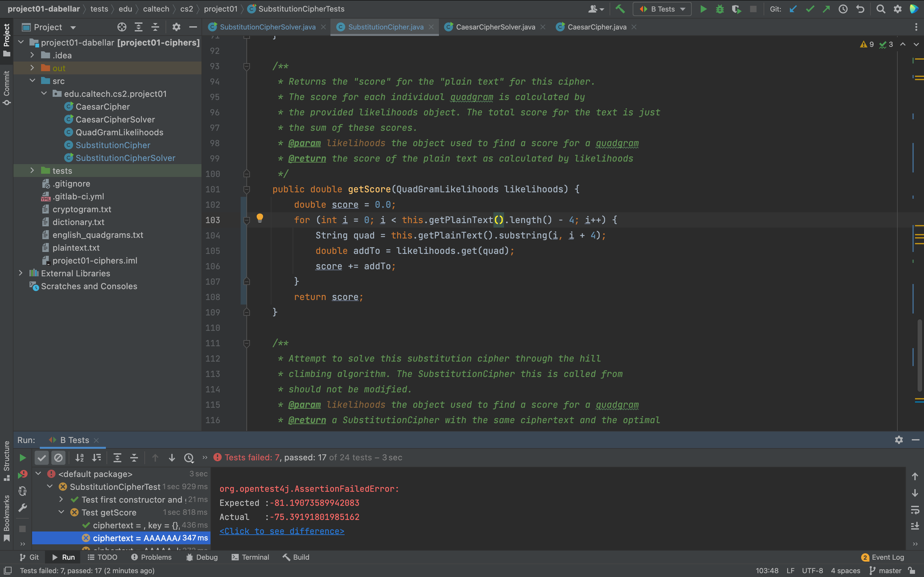Image resolution: width=924 pixels, height=577 pixels.
Task: Open QuadGramLikelihoods class in project tree
Action: pos(119,132)
